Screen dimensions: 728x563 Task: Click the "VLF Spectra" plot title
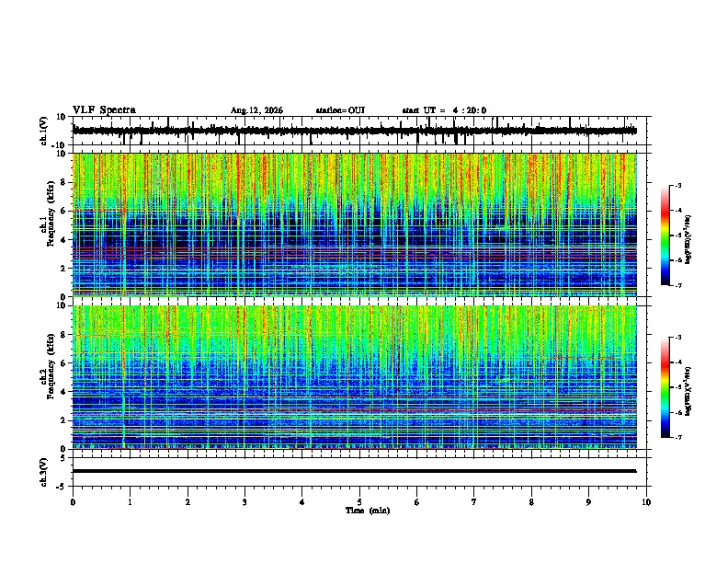104,110
